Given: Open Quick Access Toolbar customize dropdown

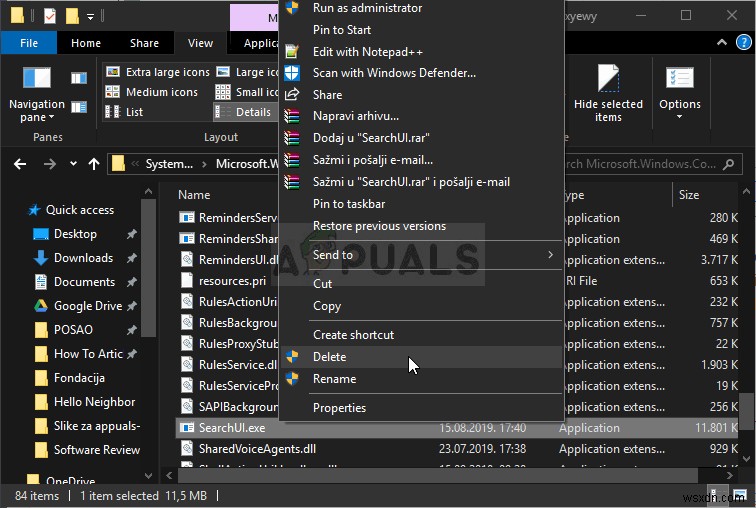Looking at the screenshot, I should pyautogui.click(x=90, y=17).
